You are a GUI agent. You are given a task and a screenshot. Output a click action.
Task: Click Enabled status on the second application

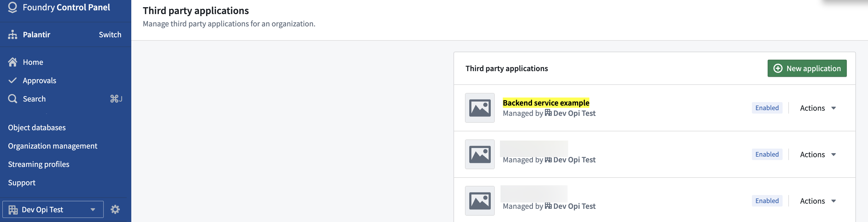pyautogui.click(x=767, y=154)
